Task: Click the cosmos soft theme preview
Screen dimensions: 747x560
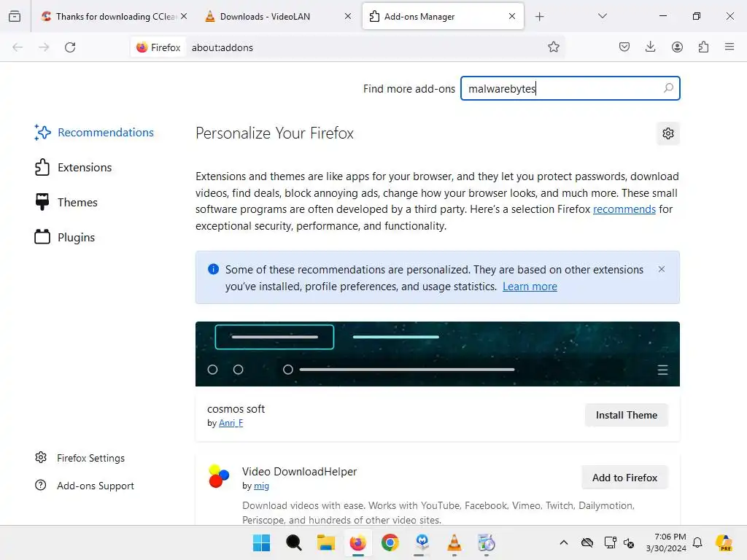Action: tap(438, 354)
